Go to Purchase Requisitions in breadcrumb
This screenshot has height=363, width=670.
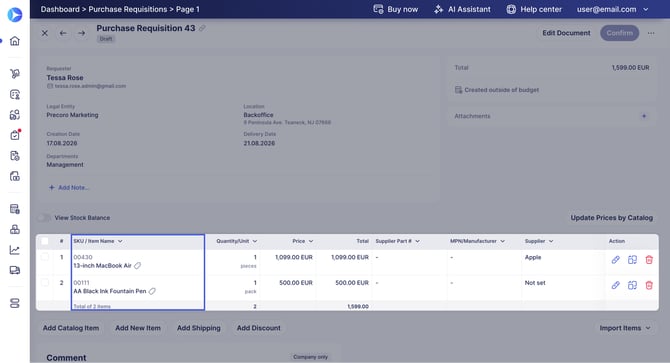128,9
